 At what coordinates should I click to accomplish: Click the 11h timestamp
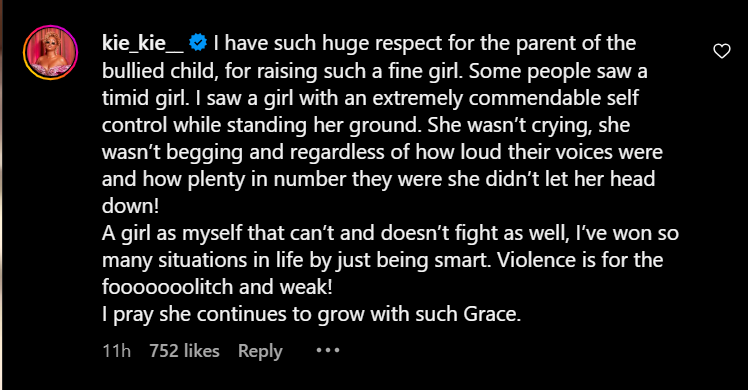[x=116, y=351]
